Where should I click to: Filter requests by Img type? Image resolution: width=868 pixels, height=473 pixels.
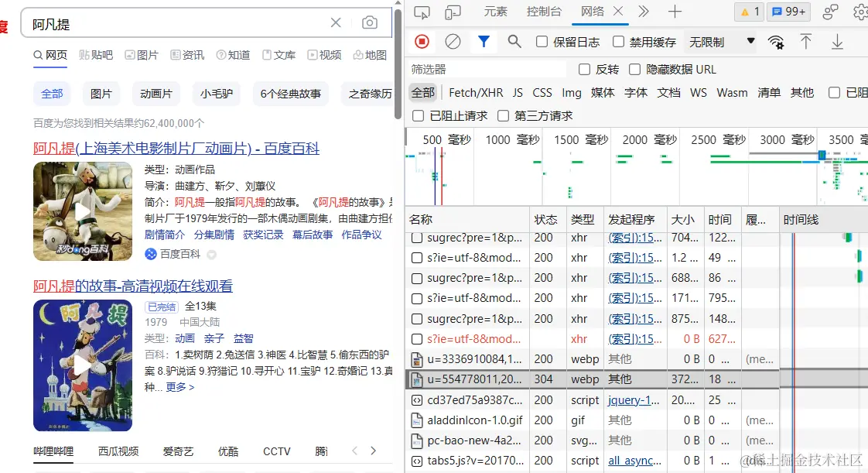click(571, 92)
